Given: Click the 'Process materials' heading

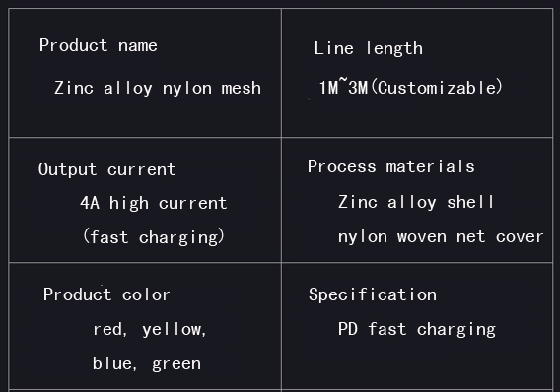Looking at the screenshot, I should point(391,166).
